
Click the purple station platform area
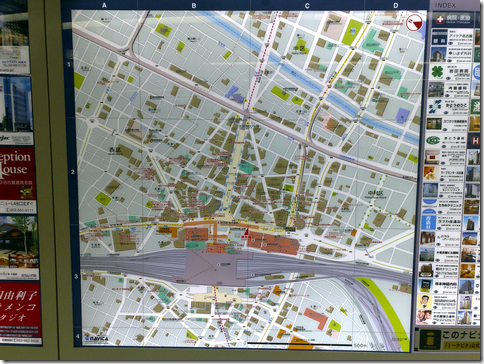pos(218,267)
